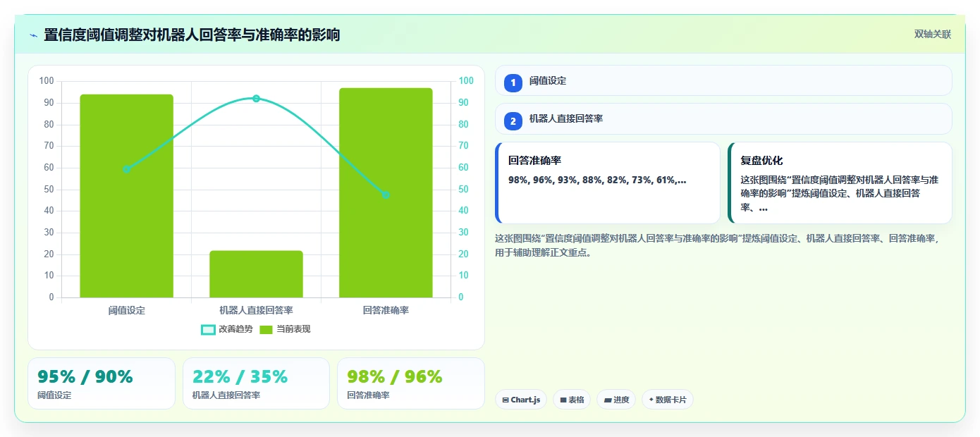980x437 pixels.
Task: Select the 22% / 35% stat card
Action: pyautogui.click(x=256, y=383)
